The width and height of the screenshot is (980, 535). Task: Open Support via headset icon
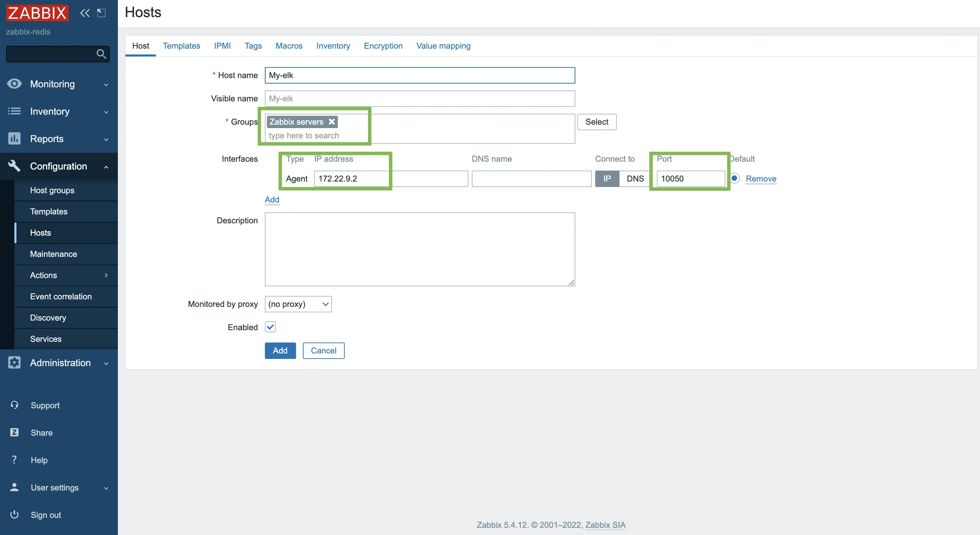click(14, 405)
